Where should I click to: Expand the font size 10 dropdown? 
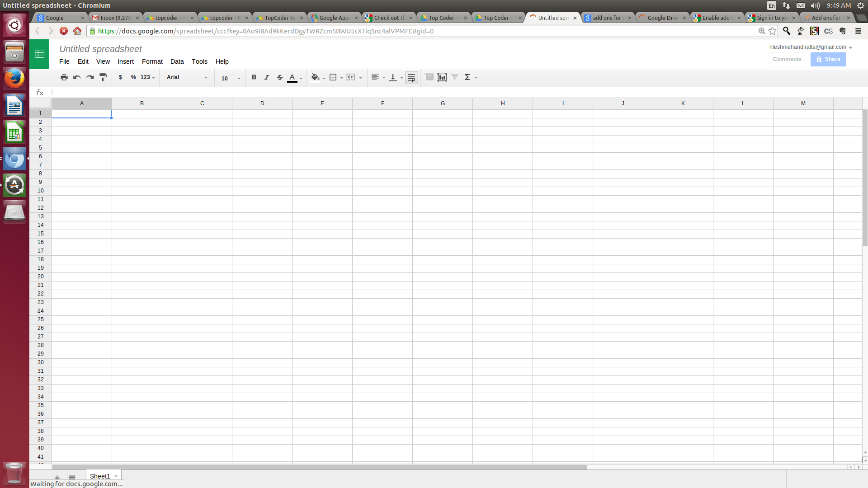(228, 78)
